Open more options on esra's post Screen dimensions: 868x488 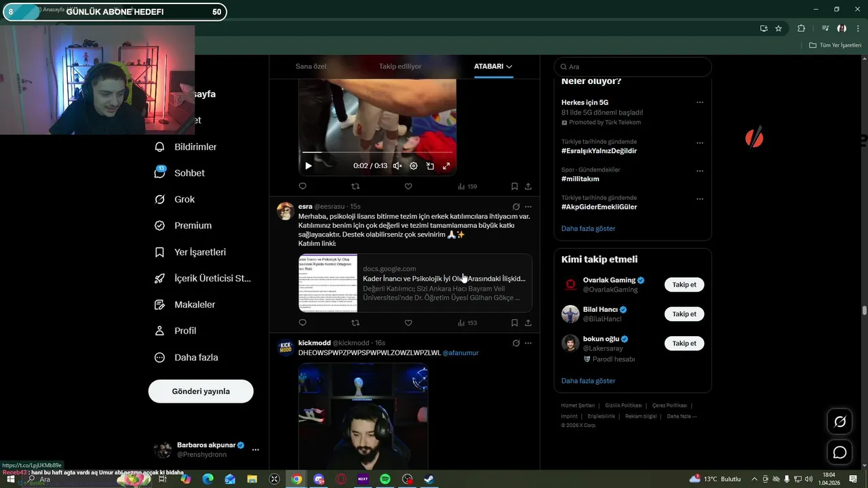[528, 207]
